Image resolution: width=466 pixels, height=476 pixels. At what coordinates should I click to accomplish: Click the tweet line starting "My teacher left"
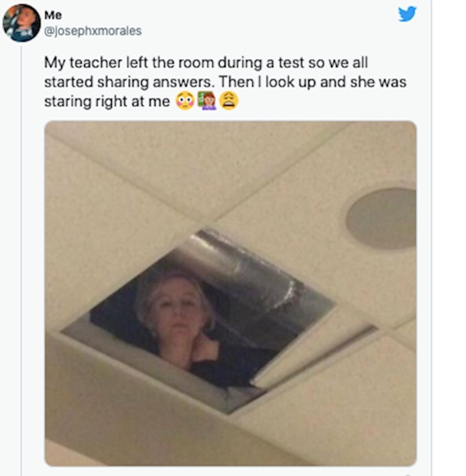coord(206,62)
